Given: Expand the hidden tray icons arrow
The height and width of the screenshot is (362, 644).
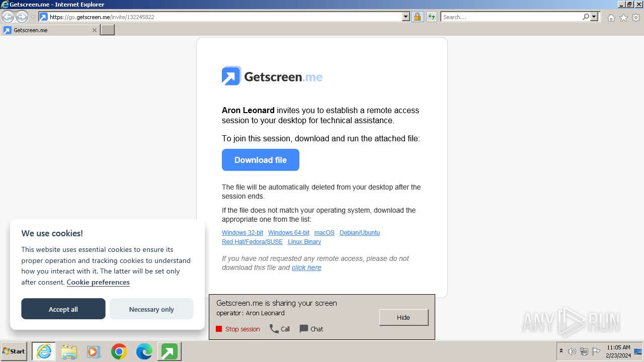Looking at the screenshot, I should [x=561, y=351].
